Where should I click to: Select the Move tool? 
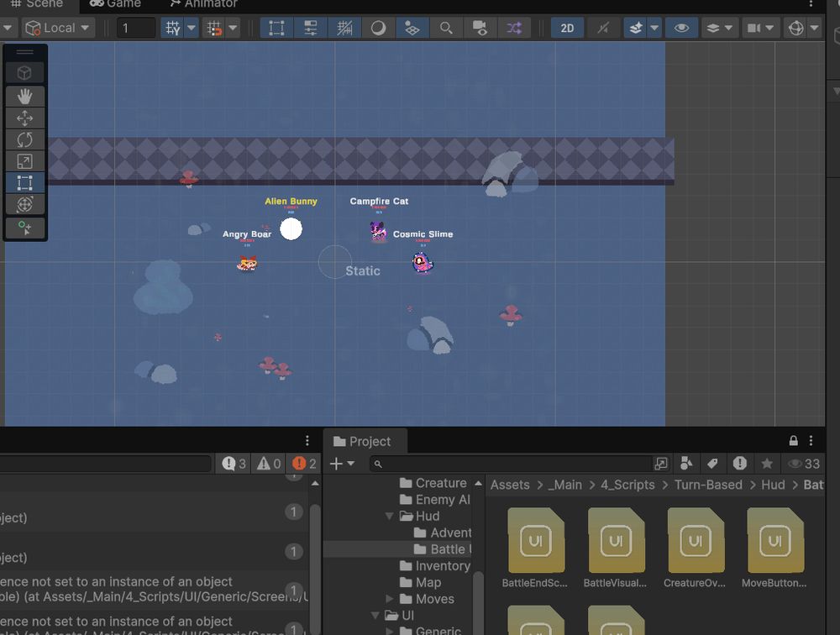(x=24, y=118)
